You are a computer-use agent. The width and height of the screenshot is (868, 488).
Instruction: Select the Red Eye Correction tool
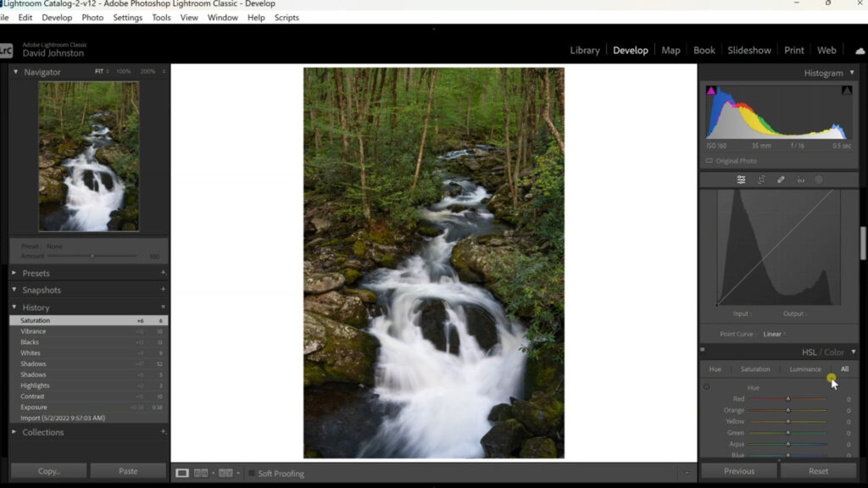[800, 180]
